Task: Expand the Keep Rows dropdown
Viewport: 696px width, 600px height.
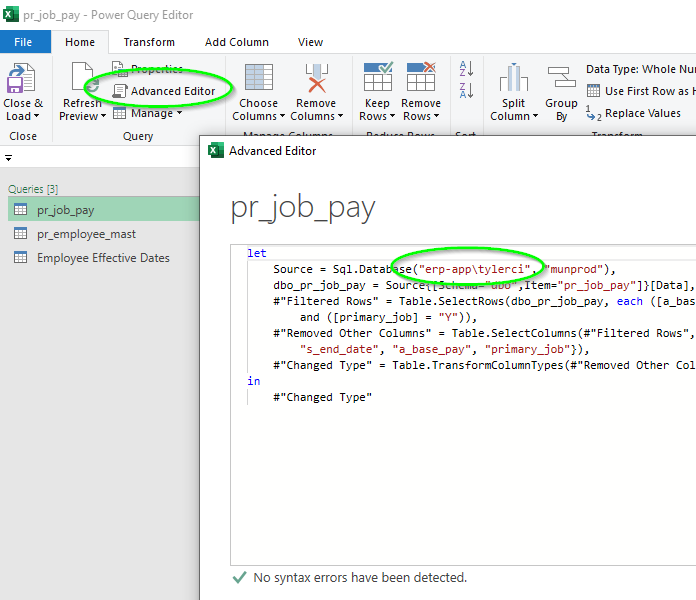Action: coord(392,116)
